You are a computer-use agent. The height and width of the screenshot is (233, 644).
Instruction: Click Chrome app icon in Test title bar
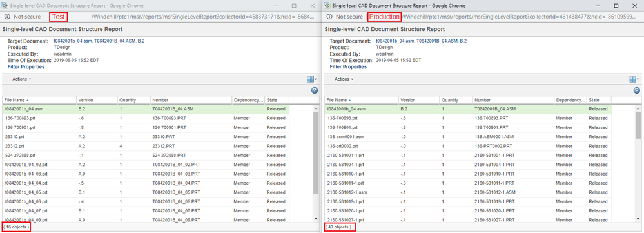[5, 6]
